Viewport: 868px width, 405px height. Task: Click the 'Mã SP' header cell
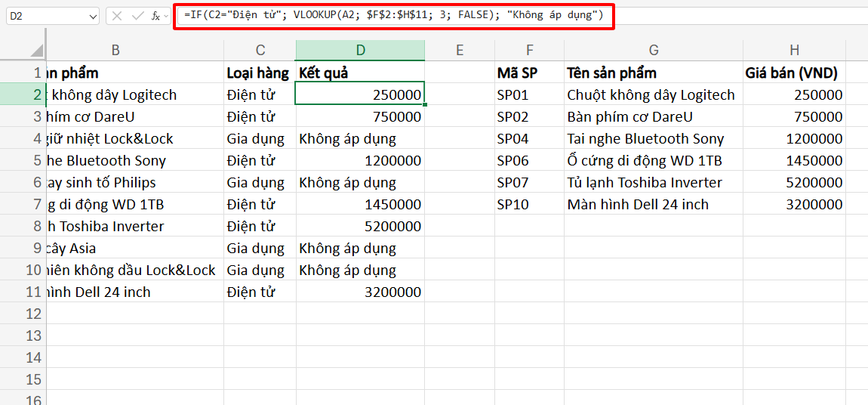coord(529,73)
